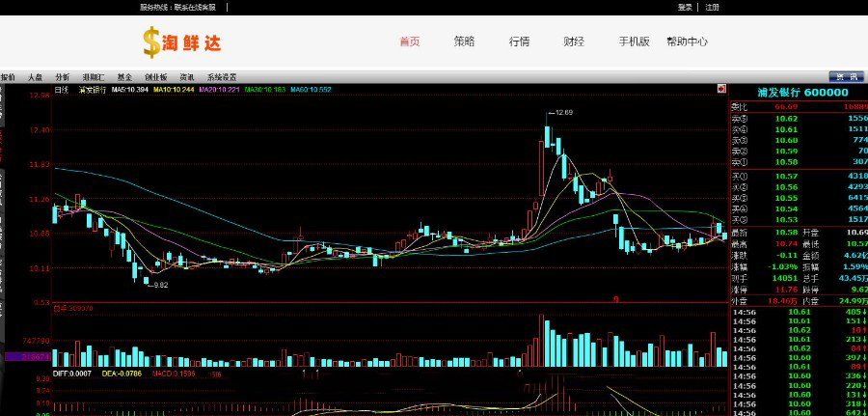Open the 行情 nav tab
This screenshot has width=868, height=416.
pyautogui.click(x=519, y=42)
